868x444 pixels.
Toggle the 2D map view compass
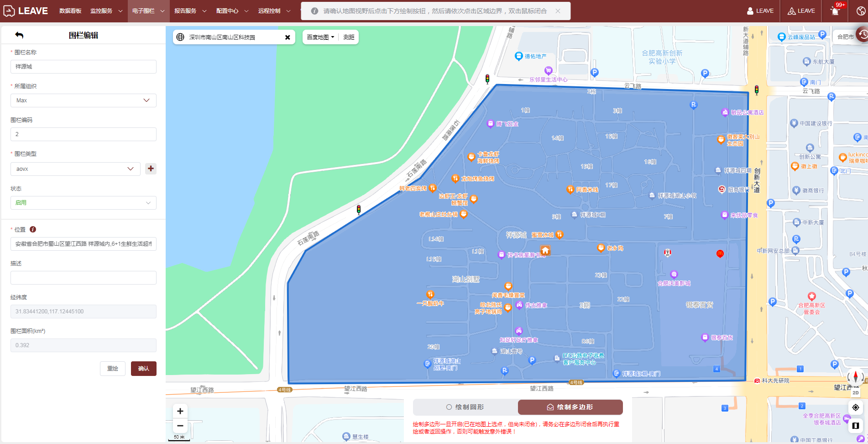click(x=855, y=381)
